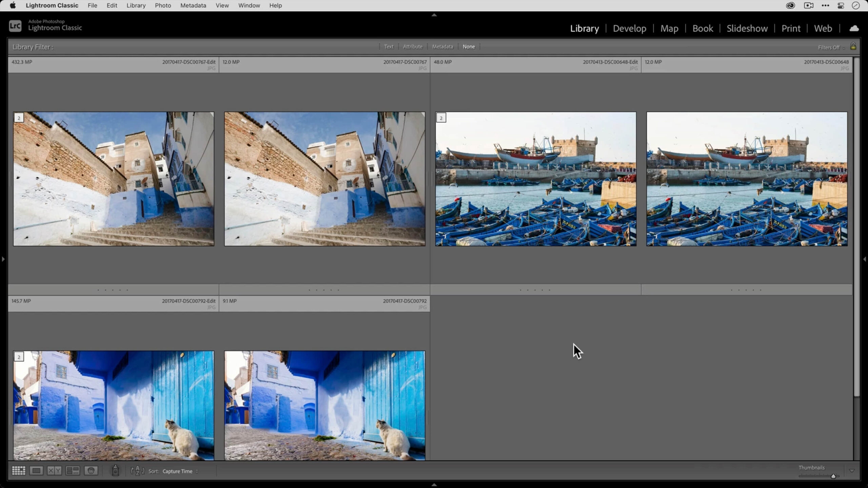This screenshot has width=868, height=488.
Task: Click stack badge on DSC00767-Edit thumbnail
Action: pyautogui.click(x=19, y=118)
